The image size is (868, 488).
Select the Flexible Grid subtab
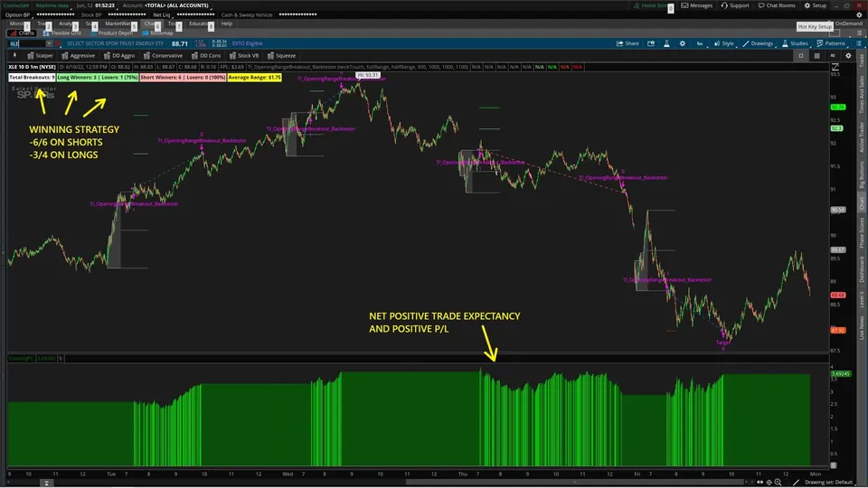coord(61,33)
